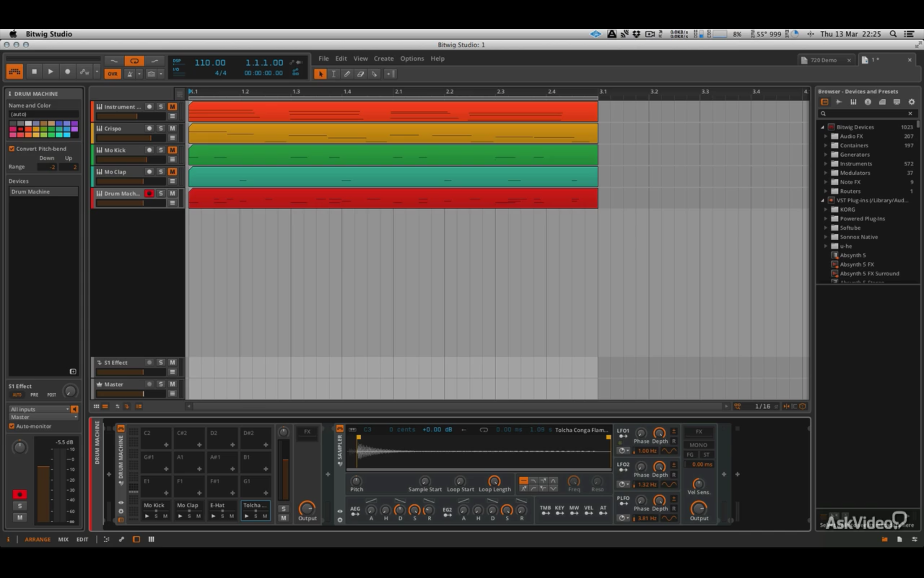Uncheck Convert Pitch-bend checkbox

[x=12, y=149]
